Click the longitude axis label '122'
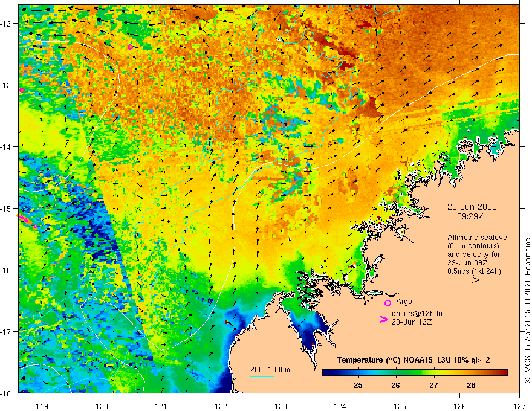The width and height of the screenshot is (532, 411). [x=221, y=406]
